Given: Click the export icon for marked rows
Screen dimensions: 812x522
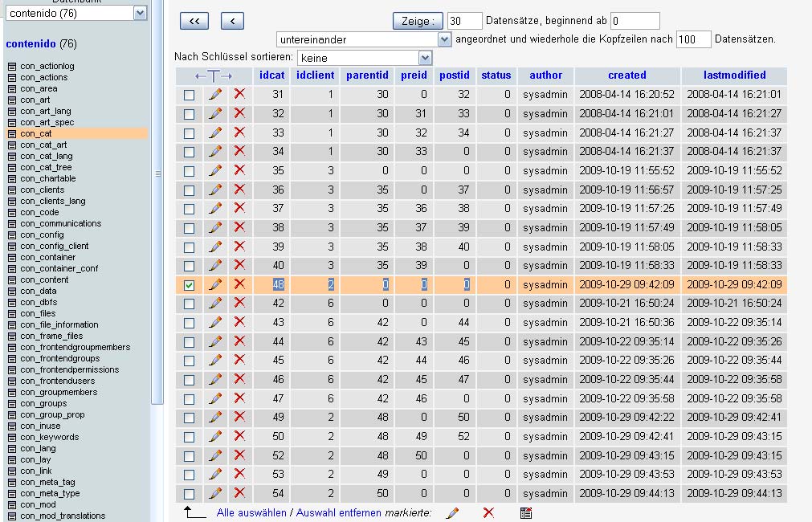Looking at the screenshot, I should point(526,512).
